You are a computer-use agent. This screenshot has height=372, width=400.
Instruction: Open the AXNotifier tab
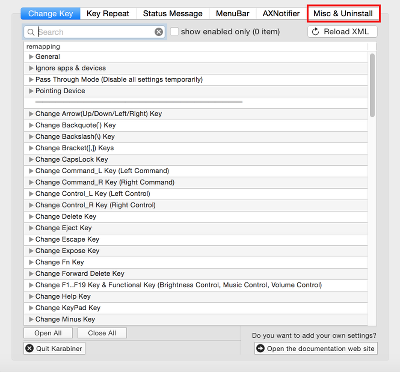pos(281,13)
